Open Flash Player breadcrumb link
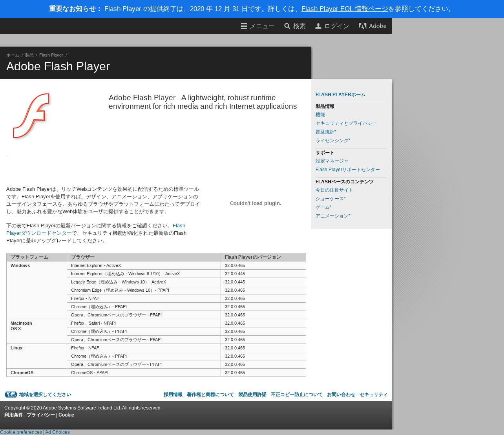The width and height of the screenshot is (504, 435). pyautogui.click(x=51, y=55)
